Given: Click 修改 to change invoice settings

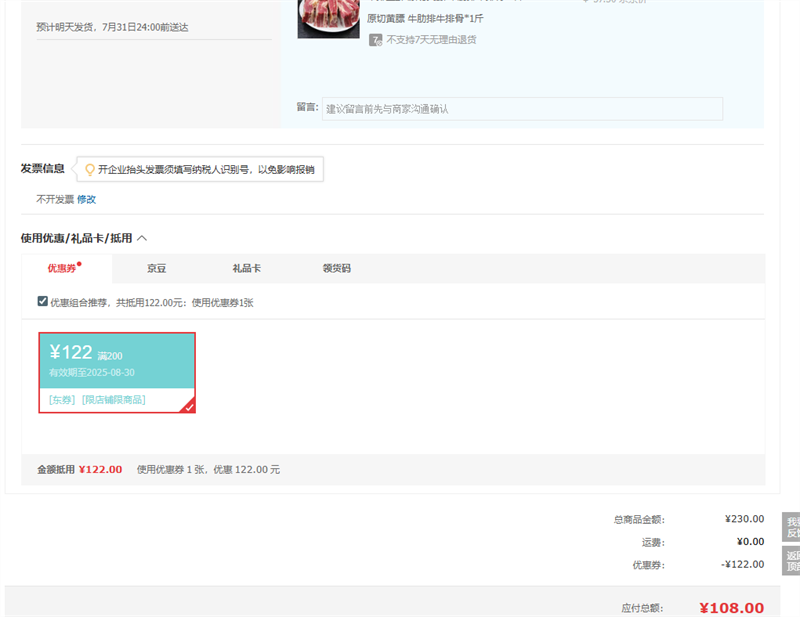Looking at the screenshot, I should (x=87, y=199).
